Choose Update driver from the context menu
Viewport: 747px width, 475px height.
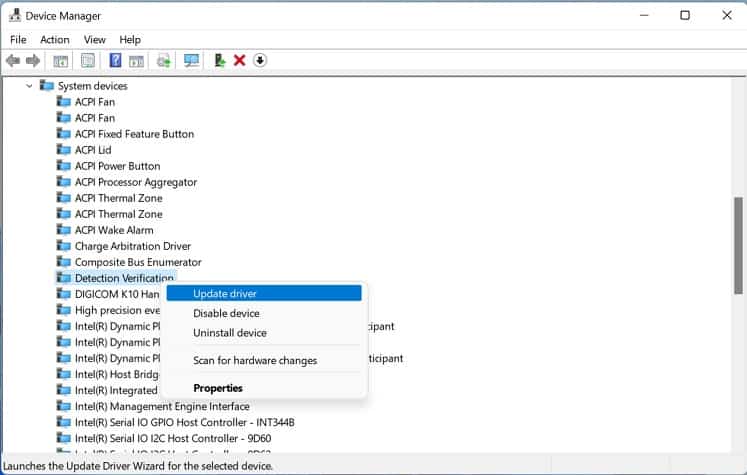click(x=264, y=293)
